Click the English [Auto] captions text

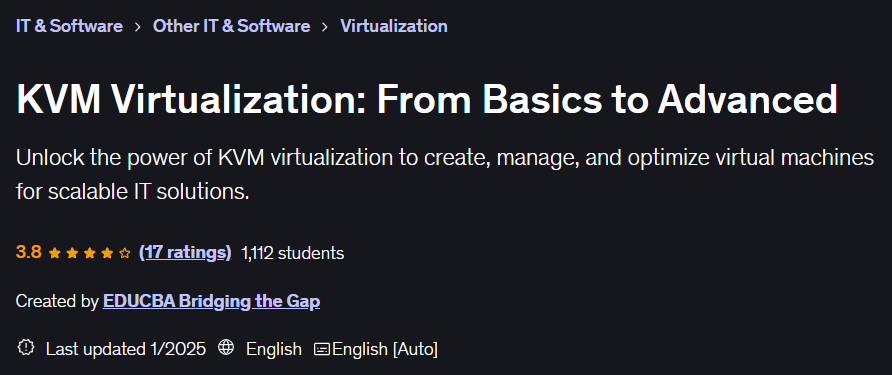(x=385, y=348)
